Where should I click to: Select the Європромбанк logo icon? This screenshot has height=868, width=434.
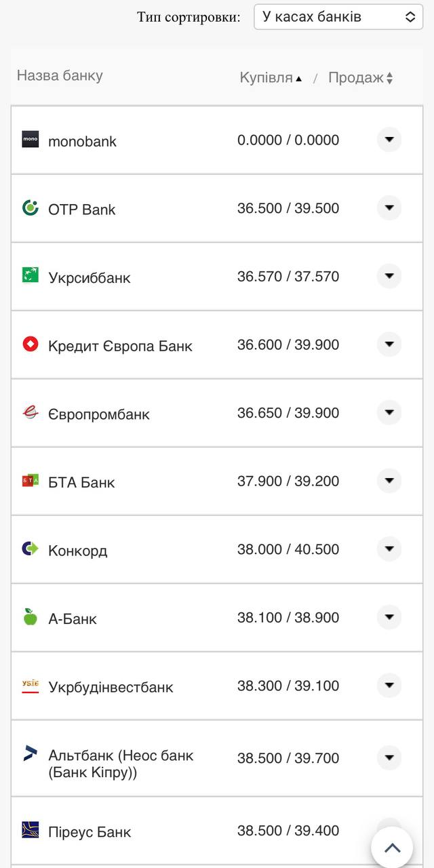tap(31, 412)
